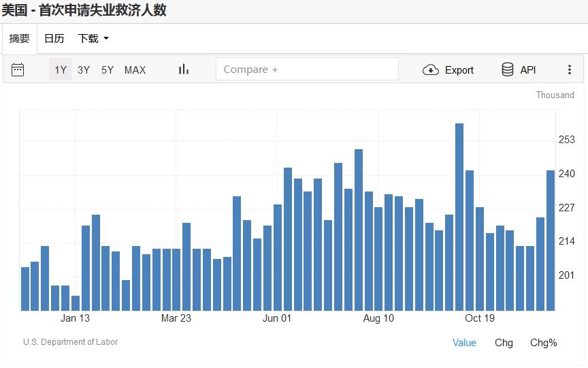Click the last bar on the right
The width and height of the screenshot is (588, 368).
(551, 240)
